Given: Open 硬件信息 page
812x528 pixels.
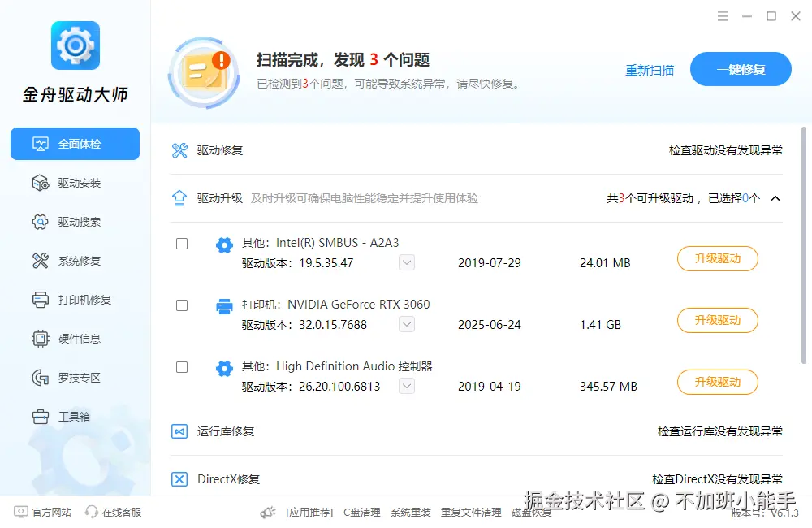Looking at the screenshot, I should (x=80, y=339).
